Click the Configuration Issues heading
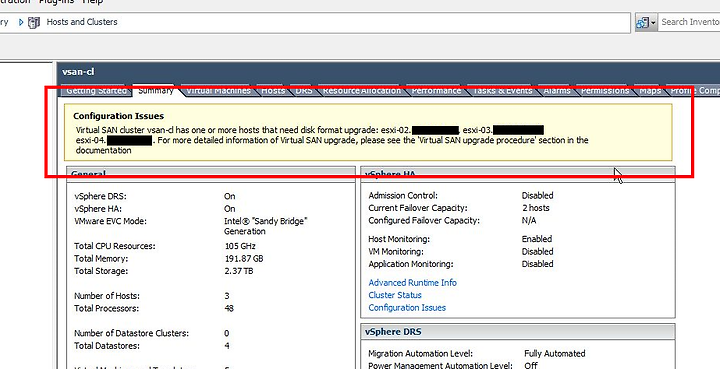720x369 pixels. click(x=118, y=116)
